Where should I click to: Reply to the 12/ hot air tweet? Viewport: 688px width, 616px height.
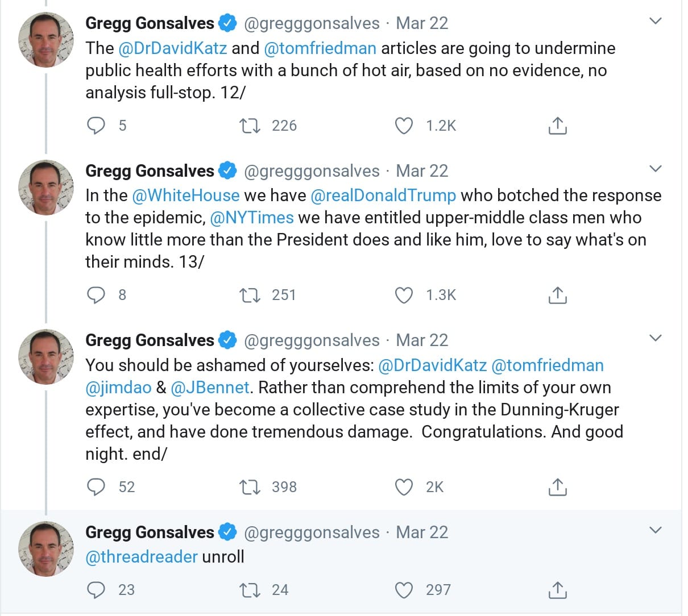click(x=96, y=126)
